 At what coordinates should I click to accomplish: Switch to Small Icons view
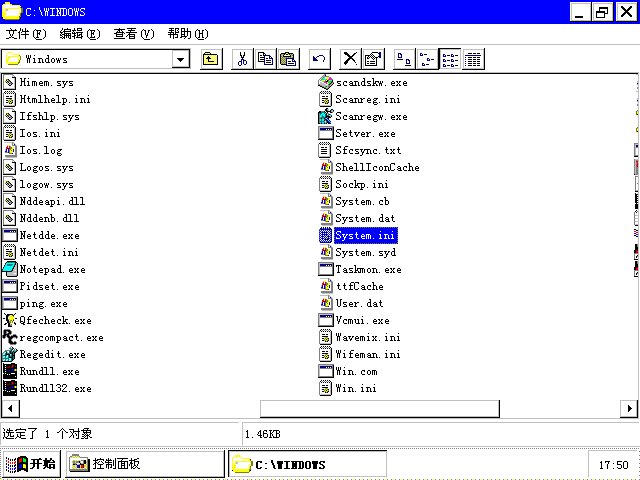tap(427, 59)
